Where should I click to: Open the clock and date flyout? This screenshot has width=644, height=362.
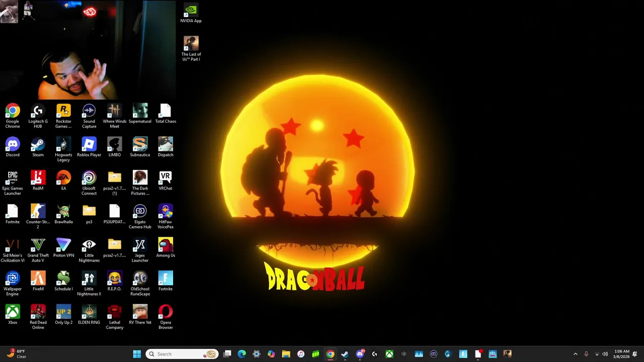[621, 354]
